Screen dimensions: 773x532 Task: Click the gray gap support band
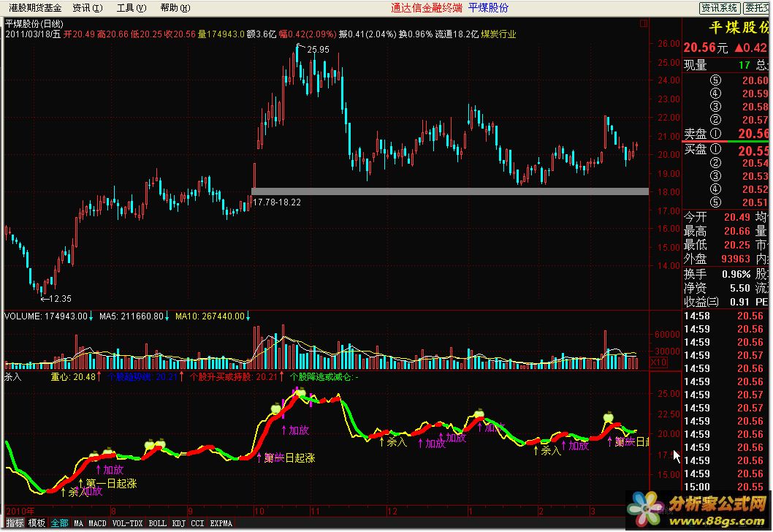(x=450, y=191)
